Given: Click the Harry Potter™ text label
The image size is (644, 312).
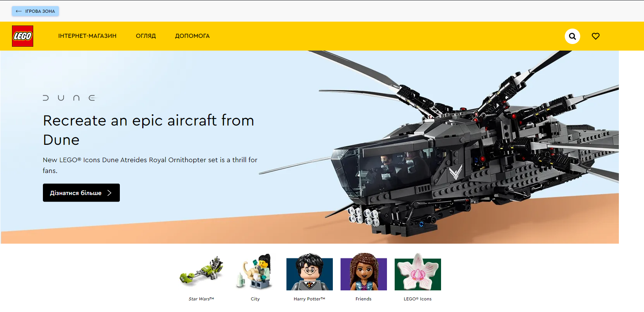Looking at the screenshot, I should click(309, 299).
